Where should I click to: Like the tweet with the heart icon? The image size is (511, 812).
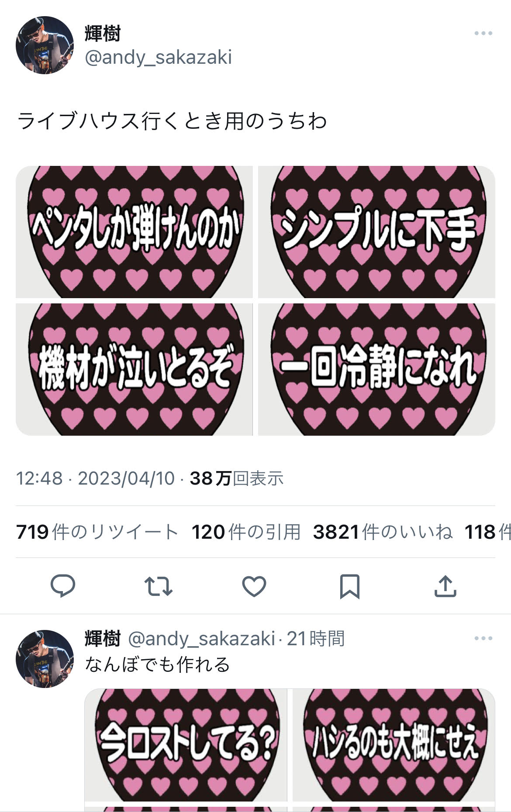[254, 586]
